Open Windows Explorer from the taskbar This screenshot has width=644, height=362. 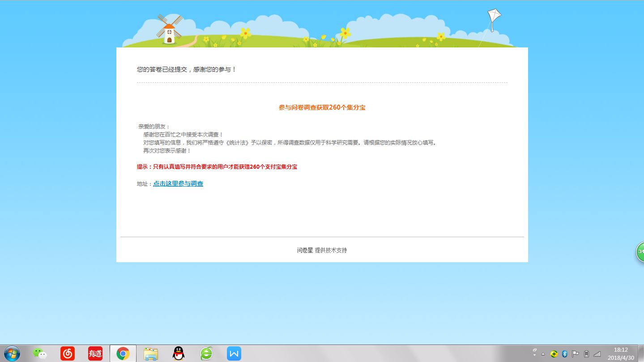click(151, 353)
